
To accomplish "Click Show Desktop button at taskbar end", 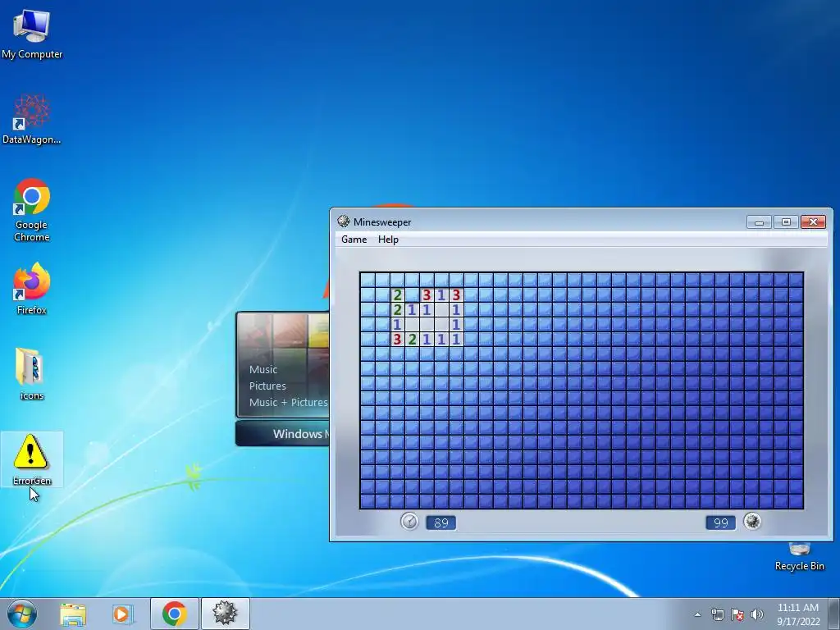I will click(x=834, y=614).
